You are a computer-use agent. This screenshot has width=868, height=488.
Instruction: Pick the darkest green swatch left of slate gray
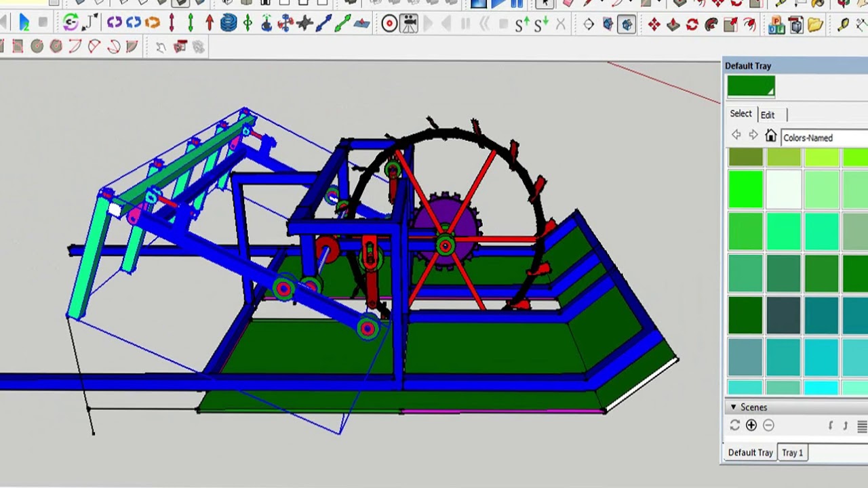(745, 316)
